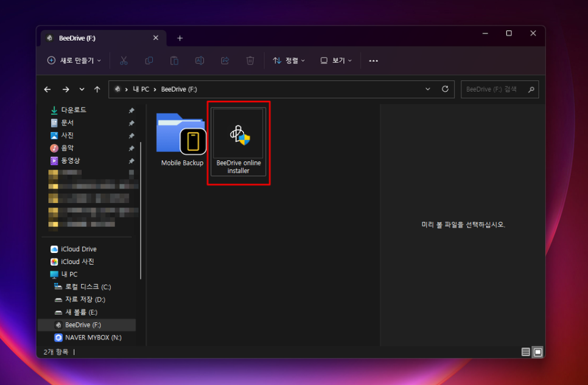Viewport: 588px width, 385px height.
Task: Add a new tab with plus button
Action: coord(180,38)
